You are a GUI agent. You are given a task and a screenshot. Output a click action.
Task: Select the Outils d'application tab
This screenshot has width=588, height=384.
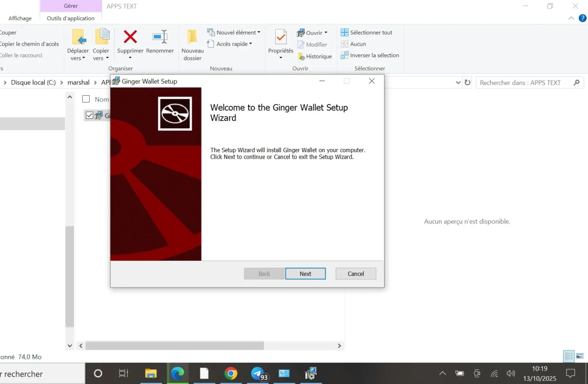point(71,18)
